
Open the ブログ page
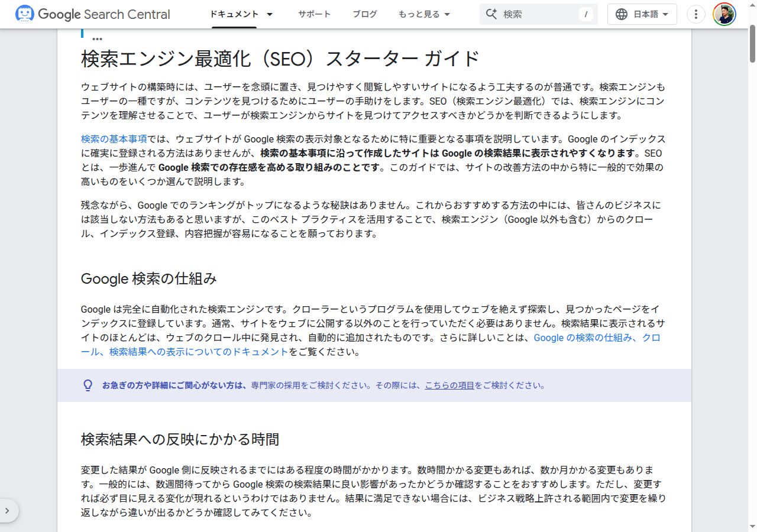pyautogui.click(x=364, y=14)
